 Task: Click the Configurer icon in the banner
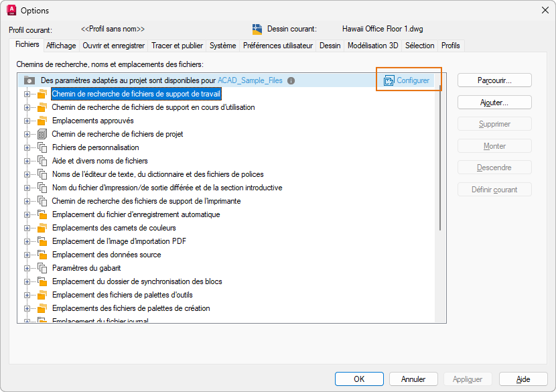click(x=389, y=80)
